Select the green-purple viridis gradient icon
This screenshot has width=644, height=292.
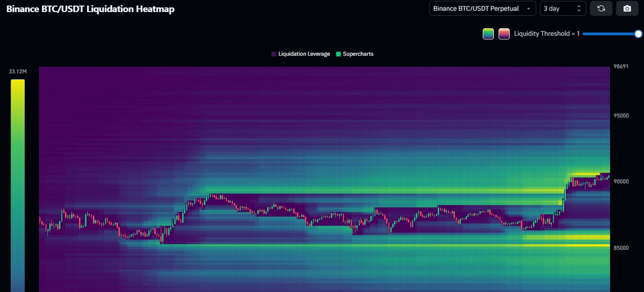tap(488, 33)
